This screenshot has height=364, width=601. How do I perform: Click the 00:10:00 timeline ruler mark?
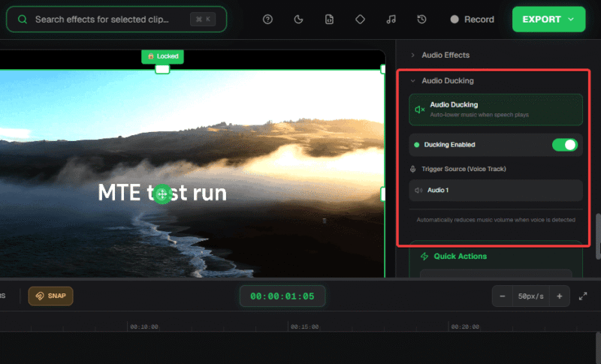143,327
